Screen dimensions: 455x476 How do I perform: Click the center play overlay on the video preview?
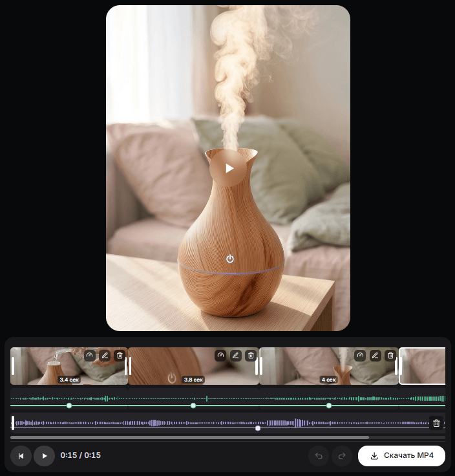tap(228, 168)
